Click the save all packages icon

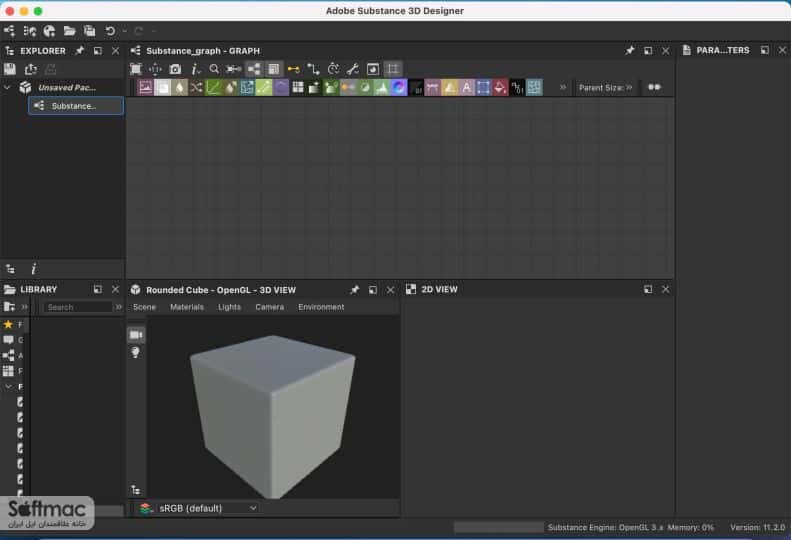(x=89, y=31)
